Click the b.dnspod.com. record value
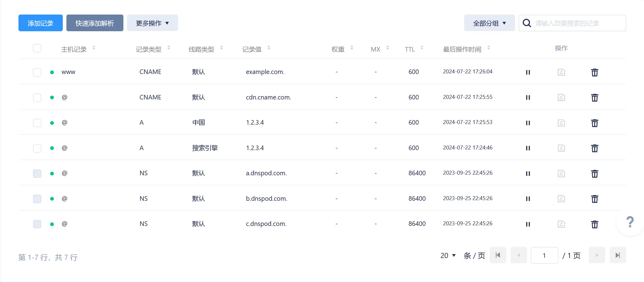 [x=267, y=199]
